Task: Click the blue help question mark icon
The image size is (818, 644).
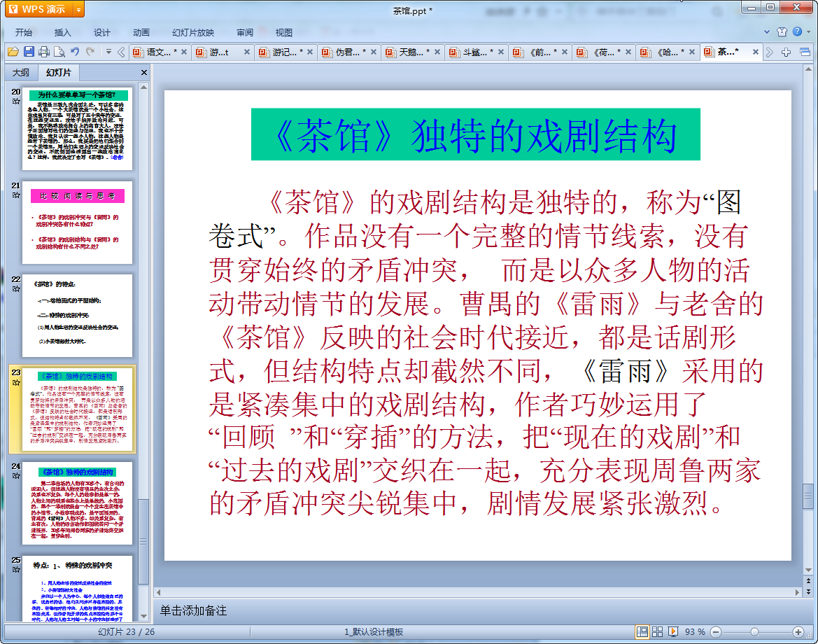Action: [x=797, y=31]
